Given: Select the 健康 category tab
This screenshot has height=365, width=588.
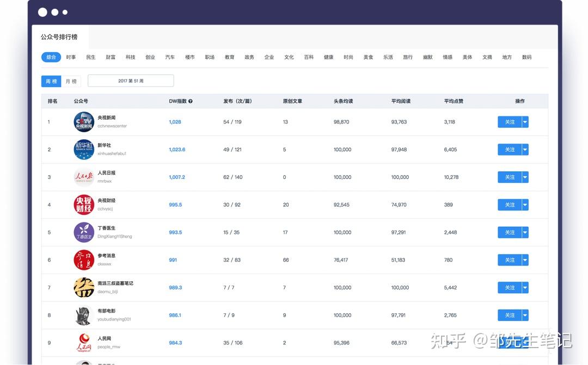Looking at the screenshot, I should 329,57.
